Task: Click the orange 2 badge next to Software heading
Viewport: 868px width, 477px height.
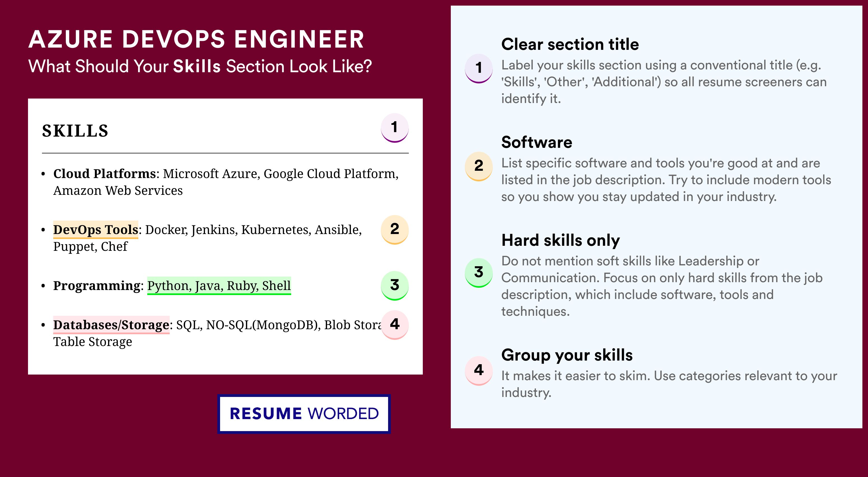Action: point(479,166)
